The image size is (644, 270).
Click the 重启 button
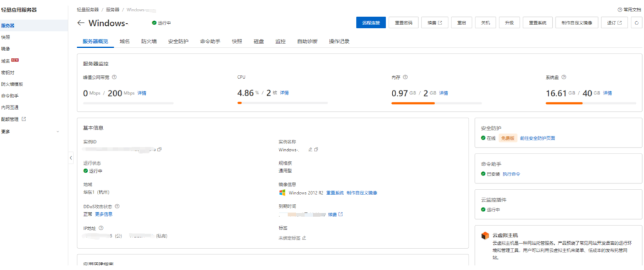[461, 23]
